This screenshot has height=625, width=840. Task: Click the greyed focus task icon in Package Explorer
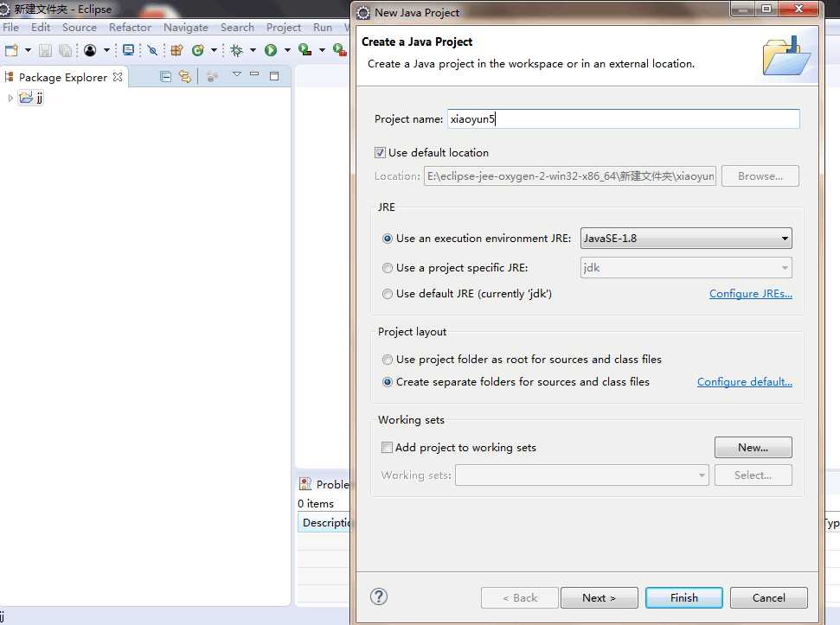[212, 77]
